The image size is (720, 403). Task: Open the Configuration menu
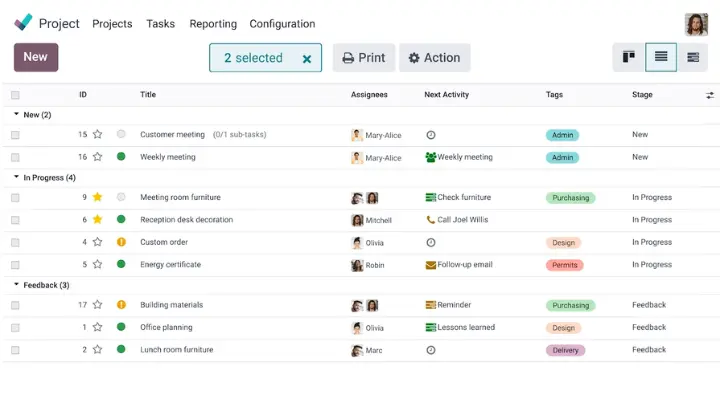click(x=282, y=24)
